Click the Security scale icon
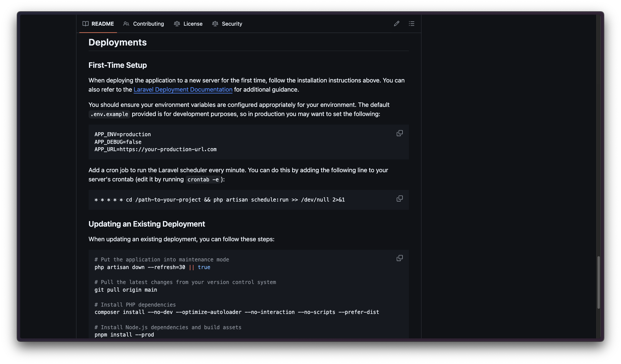The width and height of the screenshot is (621, 364). [215, 24]
